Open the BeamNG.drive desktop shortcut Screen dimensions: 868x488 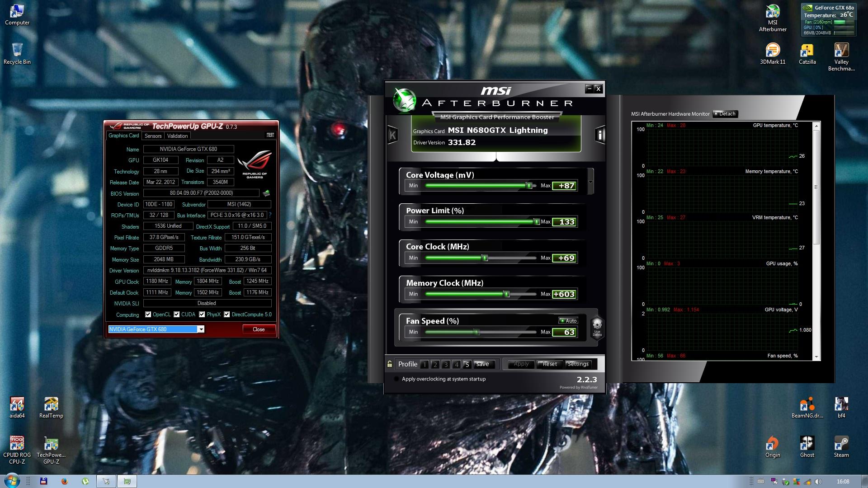[807, 408]
